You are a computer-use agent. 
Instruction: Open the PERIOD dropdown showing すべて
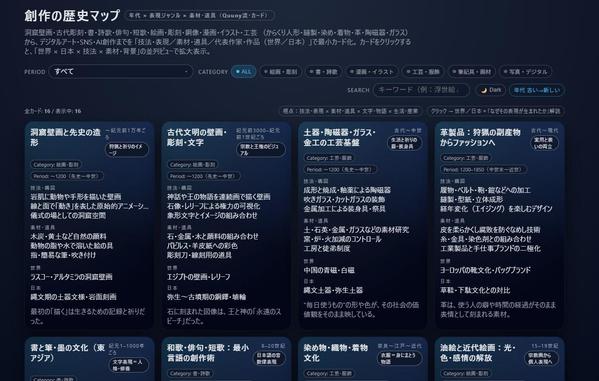click(x=121, y=71)
